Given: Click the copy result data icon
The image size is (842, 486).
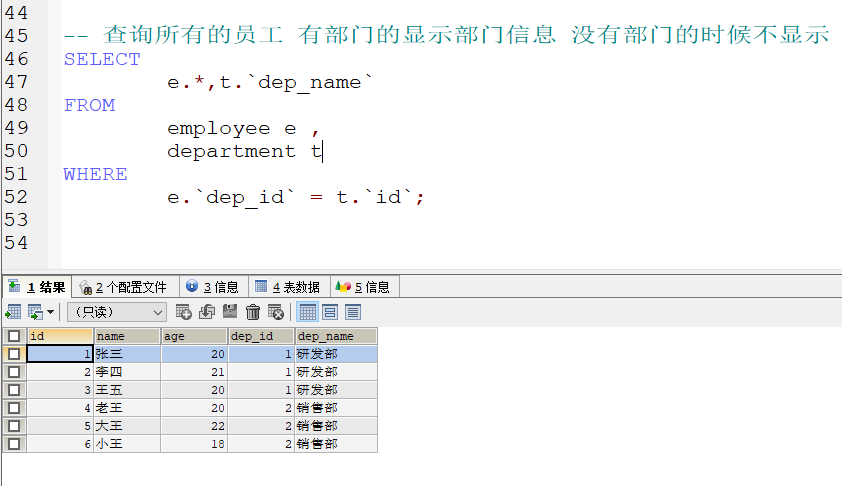Looking at the screenshot, I should click(35, 312).
